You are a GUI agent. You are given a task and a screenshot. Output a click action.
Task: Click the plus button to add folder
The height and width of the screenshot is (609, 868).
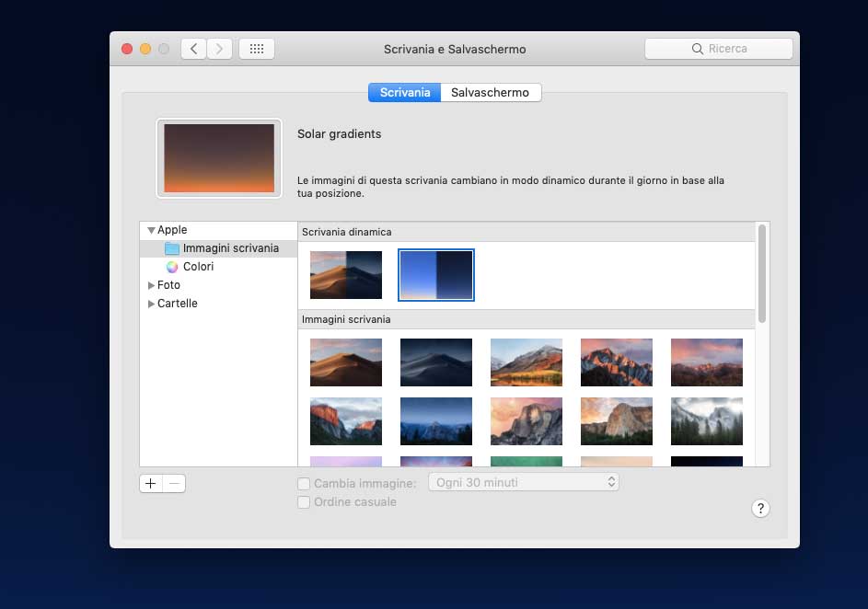(151, 483)
